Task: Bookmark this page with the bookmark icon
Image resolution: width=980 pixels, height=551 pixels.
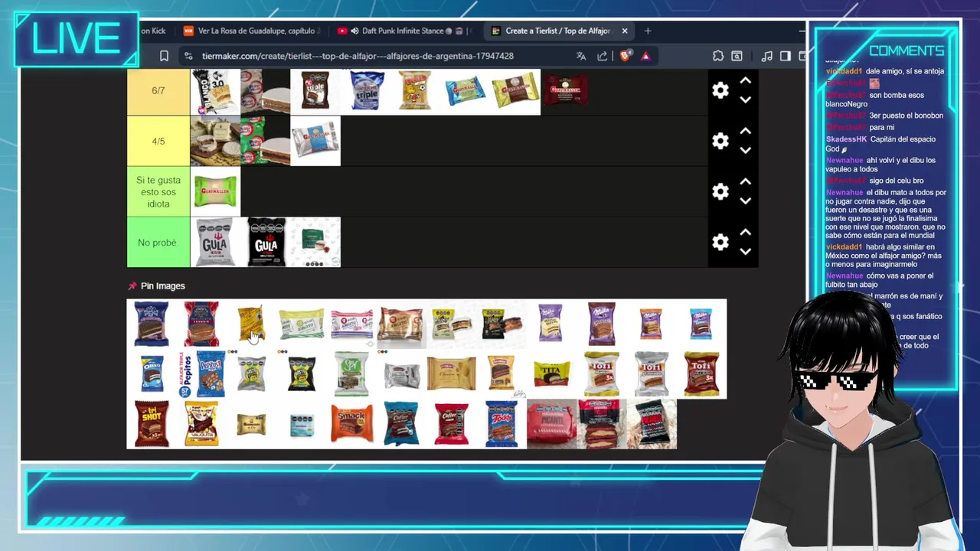Action: [164, 56]
